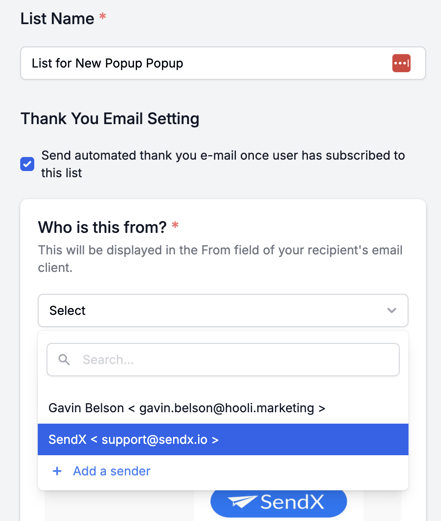Click the List for New Popup Popup text
The height and width of the screenshot is (521, 441).
tap(107, 63)
